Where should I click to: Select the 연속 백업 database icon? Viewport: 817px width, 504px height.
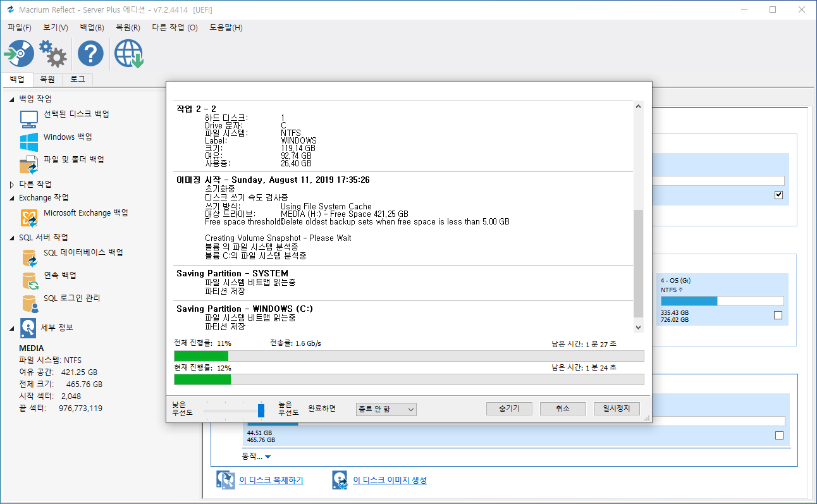29,280
